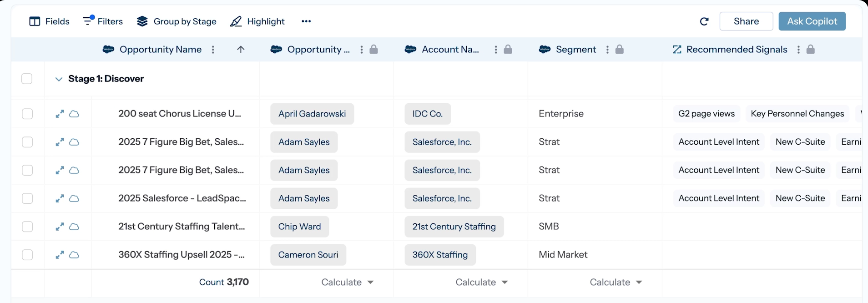Click lock icon on Account Name column
Screen dimensions: 868x303
[508, 49]
